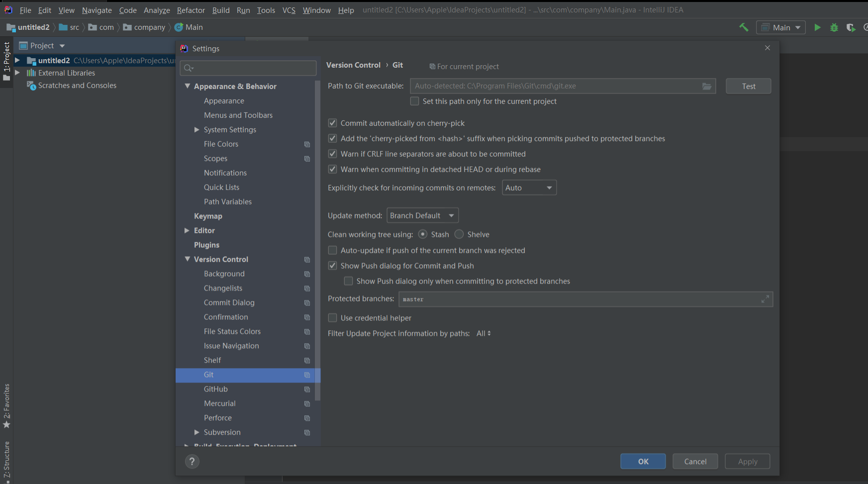The image size is (868, 484).
Task: Toggle Show Push dialog for Commit and Push
Action: tap(332, 266)
